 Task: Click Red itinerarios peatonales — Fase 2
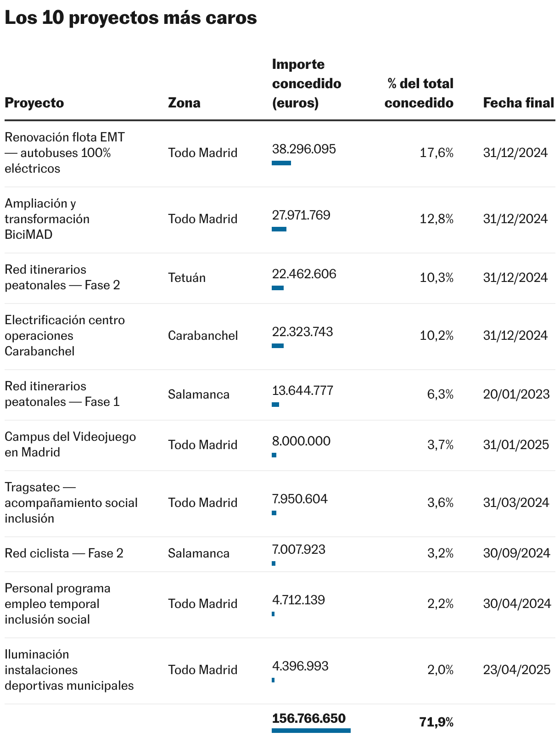pos(62,277)
